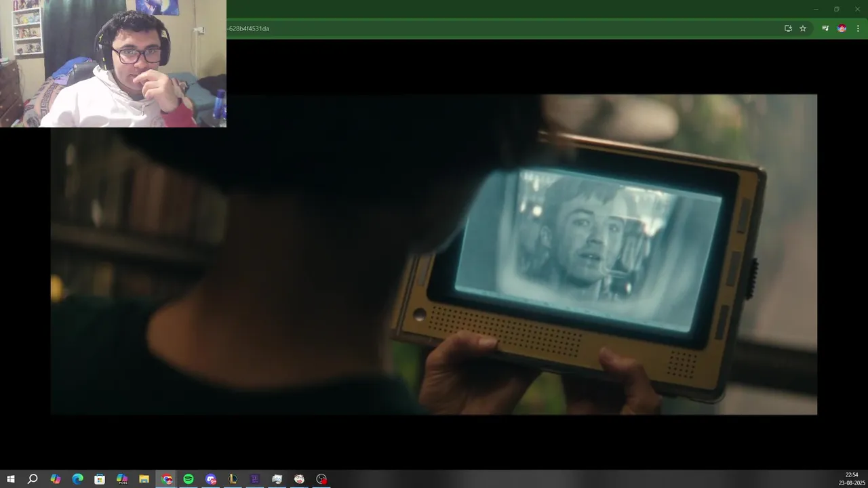Switch to Chrome taskbar icon

click(x=167, y=479)
